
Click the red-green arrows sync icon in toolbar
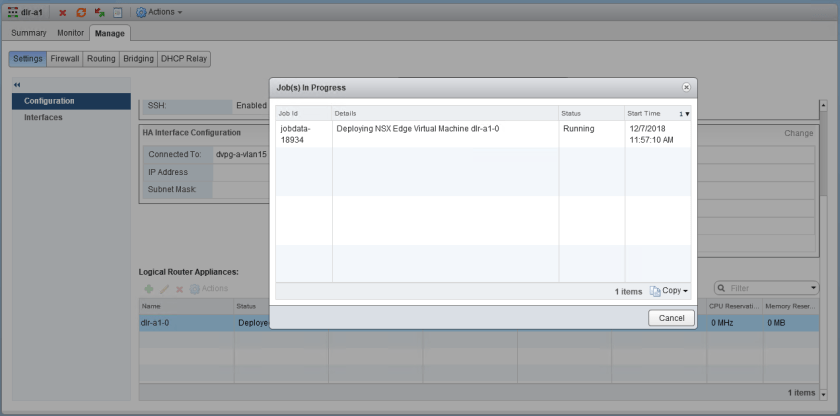(x=99, y=12)
